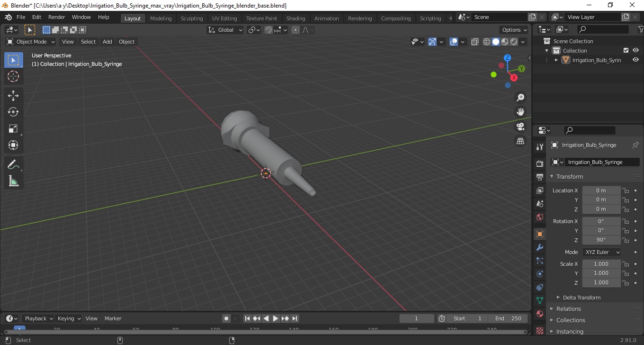The width and height of the screenshot is (644, 345).
Task: Select the Measure ruler tool
Action: [x=13, y=181]
